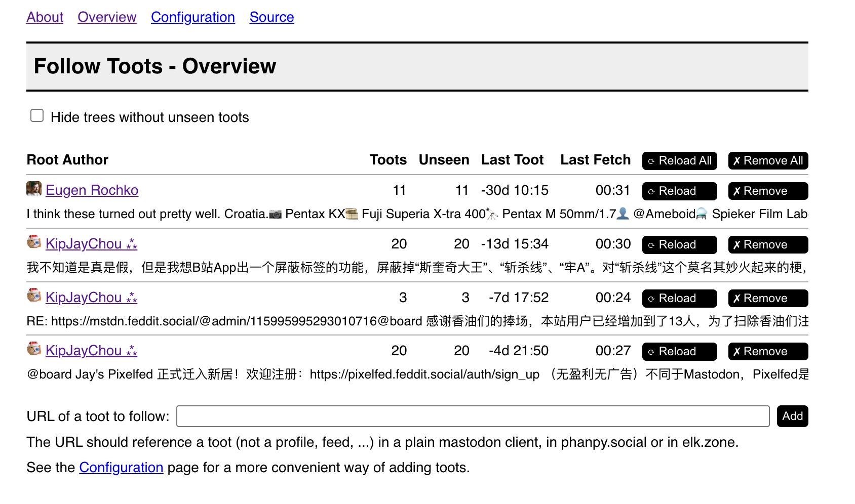Open the Source link in the top navigation

coord(271,17)
